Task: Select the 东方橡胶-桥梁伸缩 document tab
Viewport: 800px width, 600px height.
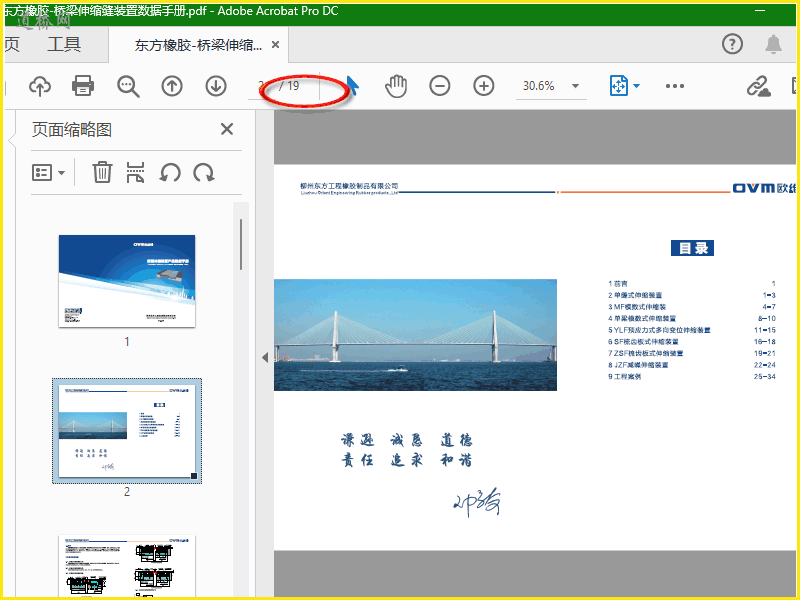Action: click(x=198, y=45)
